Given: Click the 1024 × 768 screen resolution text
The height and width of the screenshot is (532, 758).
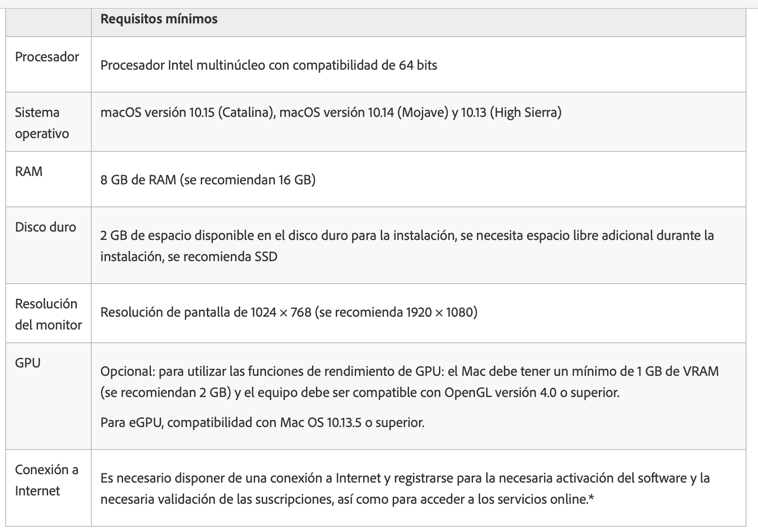Looking at the screenshot, I should click(281, 312).
